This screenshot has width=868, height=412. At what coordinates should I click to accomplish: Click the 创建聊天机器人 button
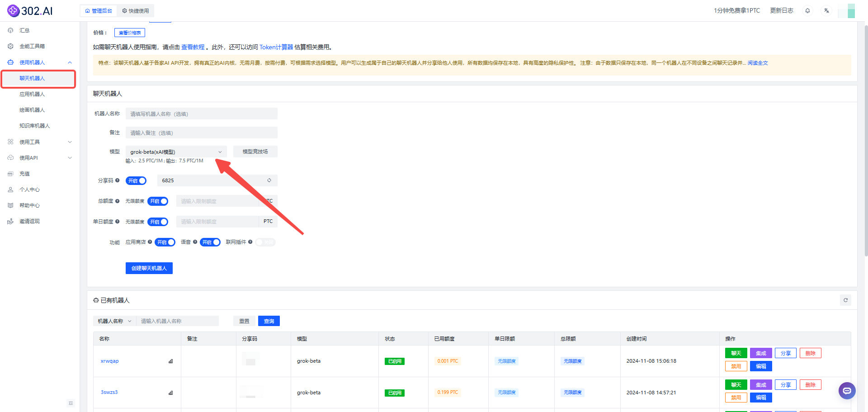(x=149, y=268)
